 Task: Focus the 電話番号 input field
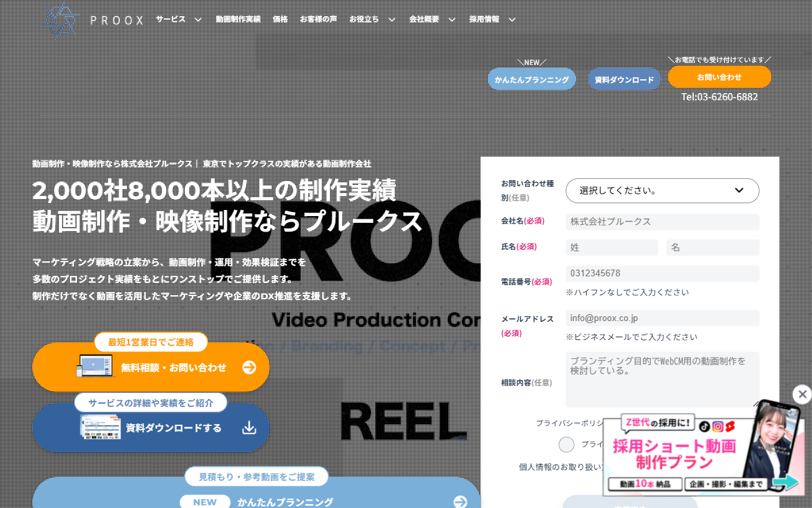pyautogui.click(x=662, y=274)
